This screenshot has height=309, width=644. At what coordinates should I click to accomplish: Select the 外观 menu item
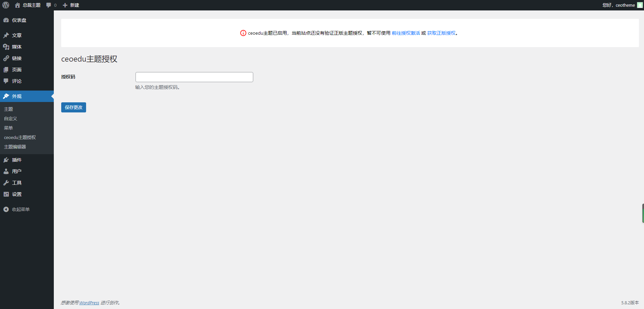point(27,96)
